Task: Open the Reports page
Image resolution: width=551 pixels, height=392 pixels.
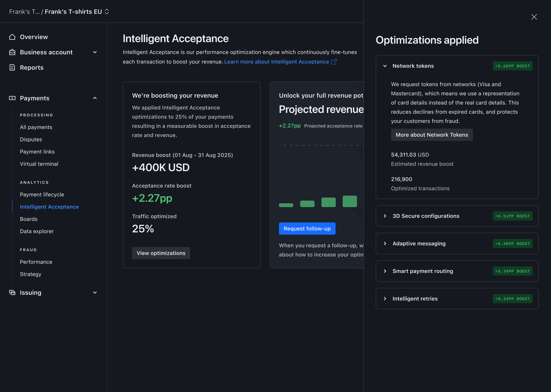Action: pyautogui.click(x=32, y=68)
